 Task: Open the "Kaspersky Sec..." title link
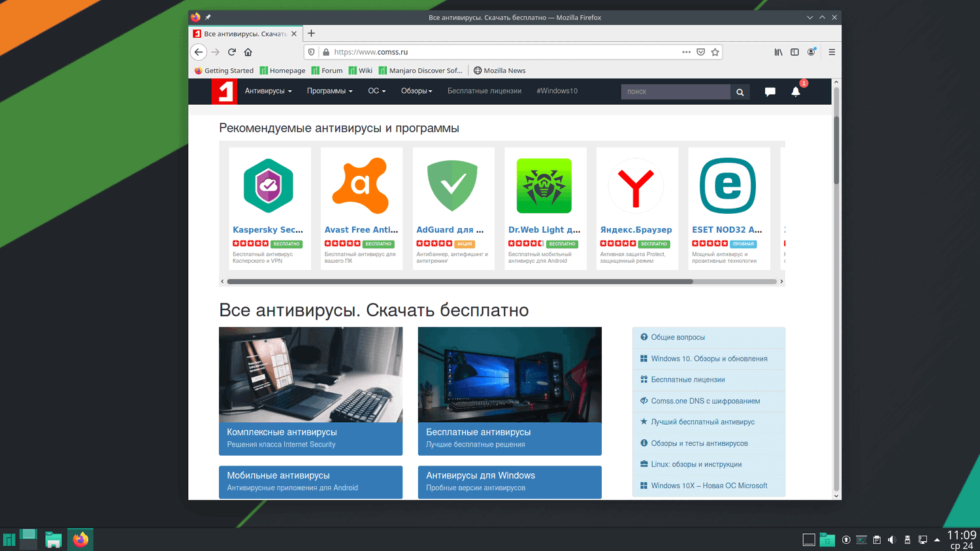click(x=268, y=230)
